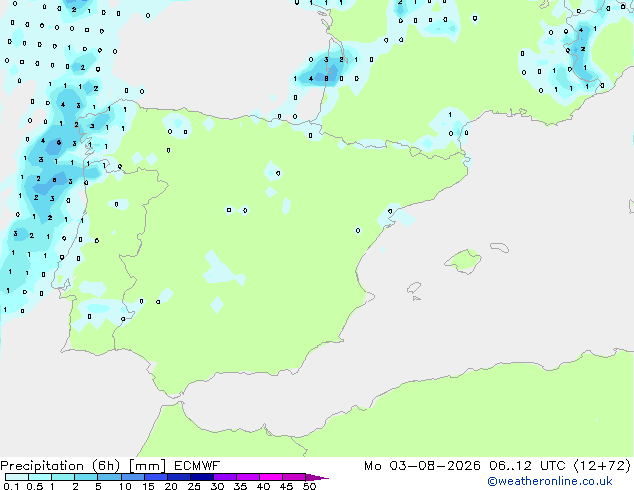Screen dimensions: 634x490
Task: Click the '35' legend scale label
Action: click(240, 486)
